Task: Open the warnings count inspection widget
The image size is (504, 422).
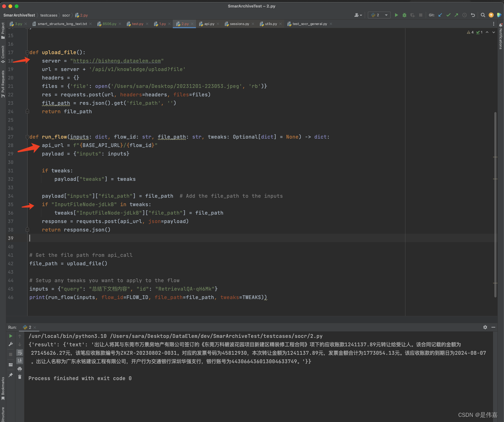Action: pos(470,32)
